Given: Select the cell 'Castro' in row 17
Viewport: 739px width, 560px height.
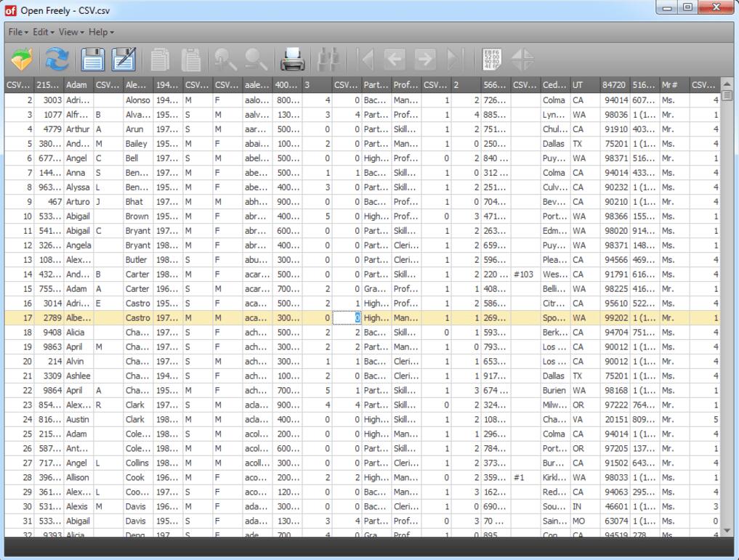Looking at the screenshot, I should pos(137,318).
